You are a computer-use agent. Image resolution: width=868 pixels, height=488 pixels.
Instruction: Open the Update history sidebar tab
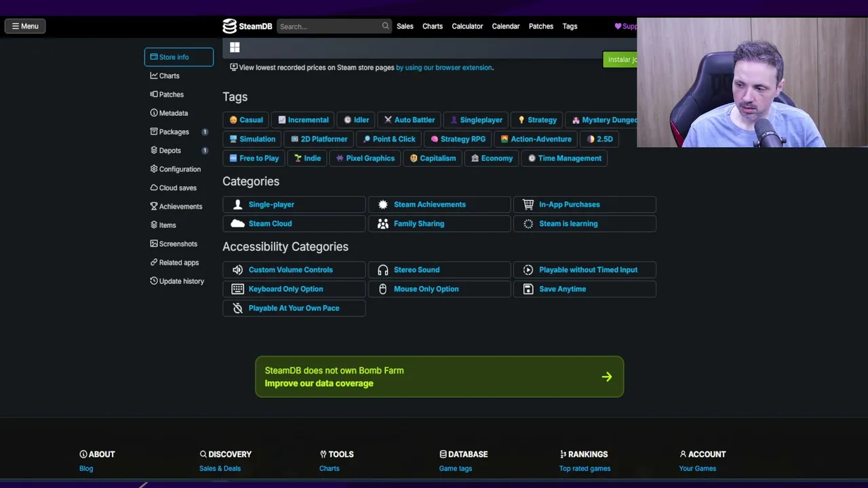click(x=179, y=281)
